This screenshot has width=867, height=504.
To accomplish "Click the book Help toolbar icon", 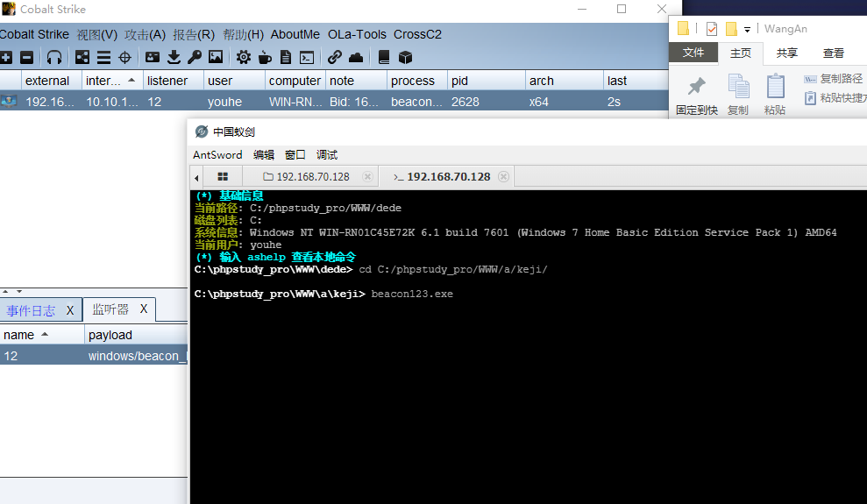I will click(x=384, y=57).
